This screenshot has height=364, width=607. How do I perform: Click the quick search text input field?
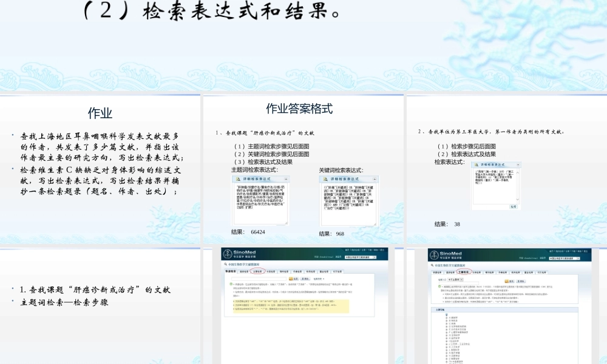click(259, 278)
